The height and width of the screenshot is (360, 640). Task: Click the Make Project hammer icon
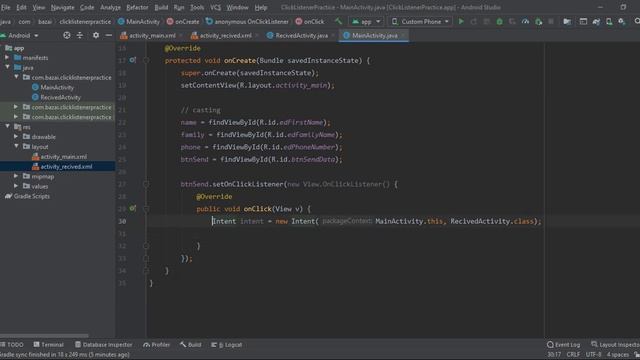pyautogui.click(x=338, y=21)
